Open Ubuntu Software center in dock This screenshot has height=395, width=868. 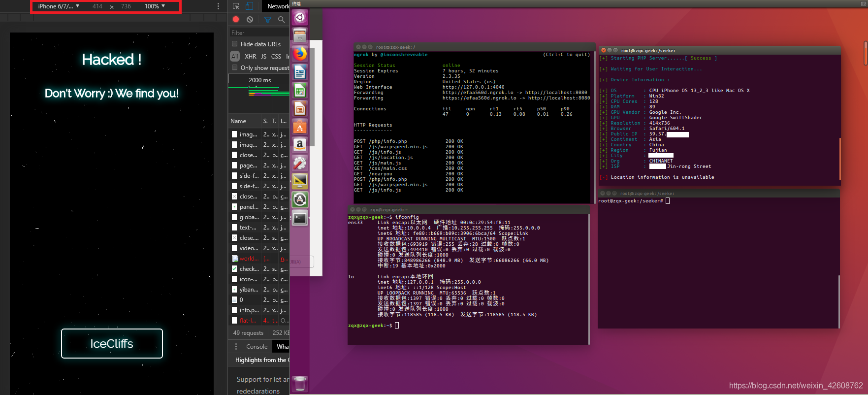(x=300, y=127)
